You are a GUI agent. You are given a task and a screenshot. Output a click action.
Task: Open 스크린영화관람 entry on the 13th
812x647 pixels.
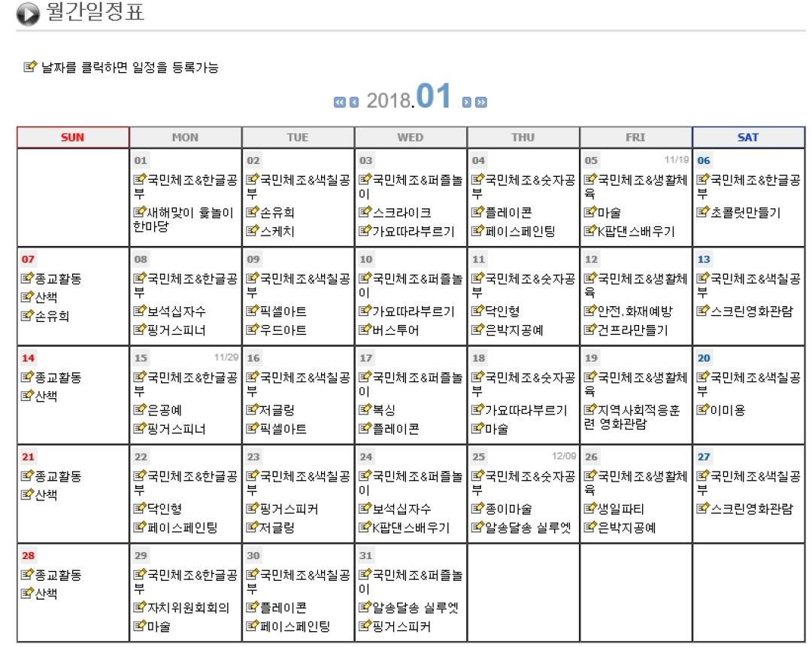(x=751, y=311)
